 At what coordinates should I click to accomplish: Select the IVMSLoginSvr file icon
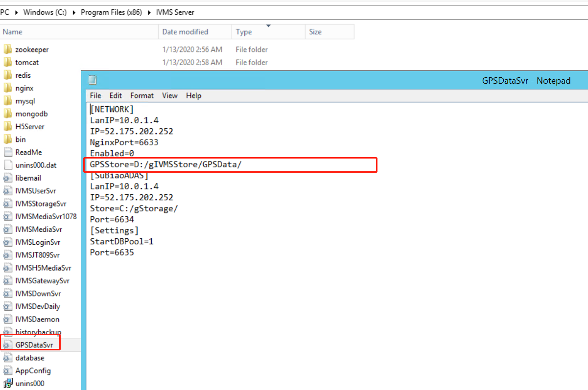[7, 242]
